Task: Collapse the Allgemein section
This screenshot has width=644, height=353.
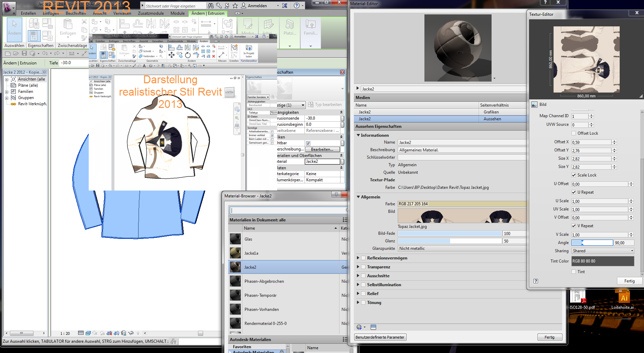Action: (358, 197)
